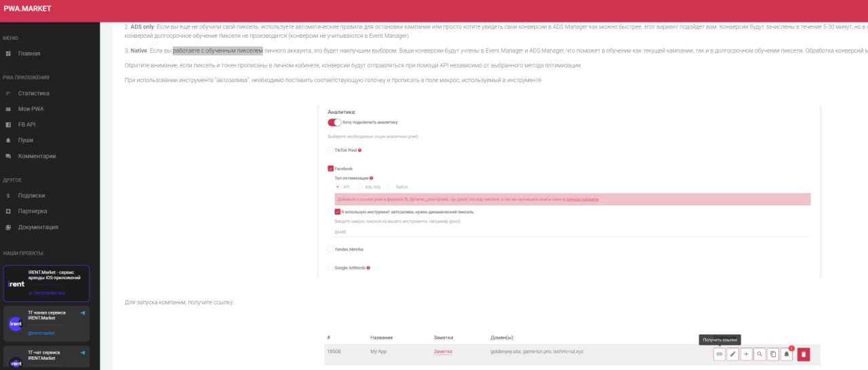
Task: Click the My App name cell
Action: point(378,352)
